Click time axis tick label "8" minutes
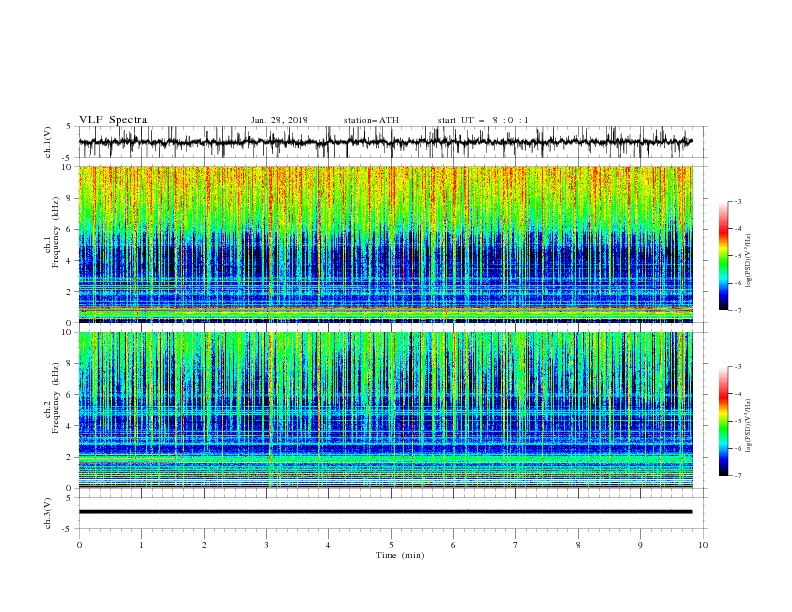Image resolution: width=792 pixels, height=612 pixels. pyautogui.click(x=578, y=545)
